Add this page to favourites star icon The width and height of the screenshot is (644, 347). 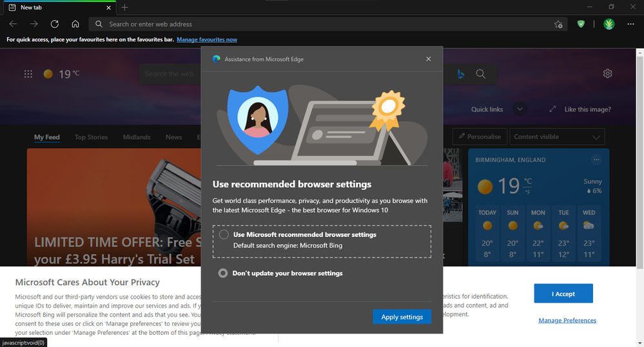[558, 24]
